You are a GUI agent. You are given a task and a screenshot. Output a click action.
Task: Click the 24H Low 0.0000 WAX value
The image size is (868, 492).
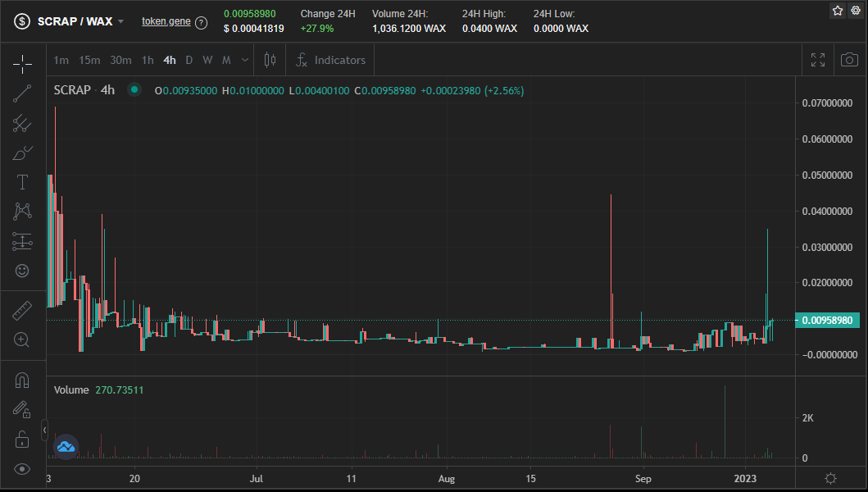tap(561, 29)
